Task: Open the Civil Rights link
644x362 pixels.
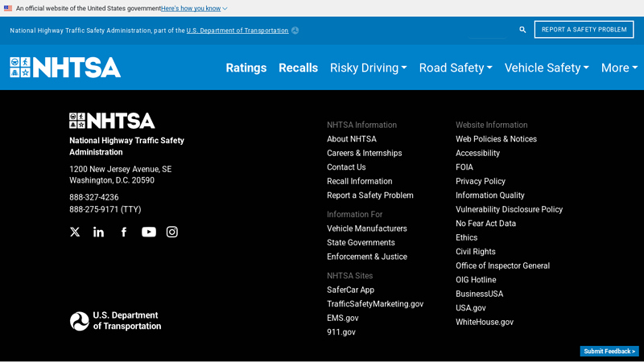Action: (475, 252)
